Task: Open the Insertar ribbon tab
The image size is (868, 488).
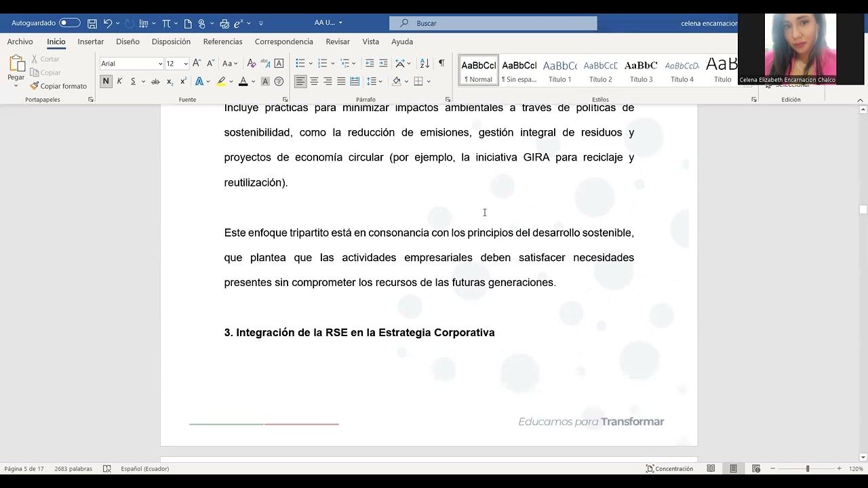Action: tap(91, 41)
